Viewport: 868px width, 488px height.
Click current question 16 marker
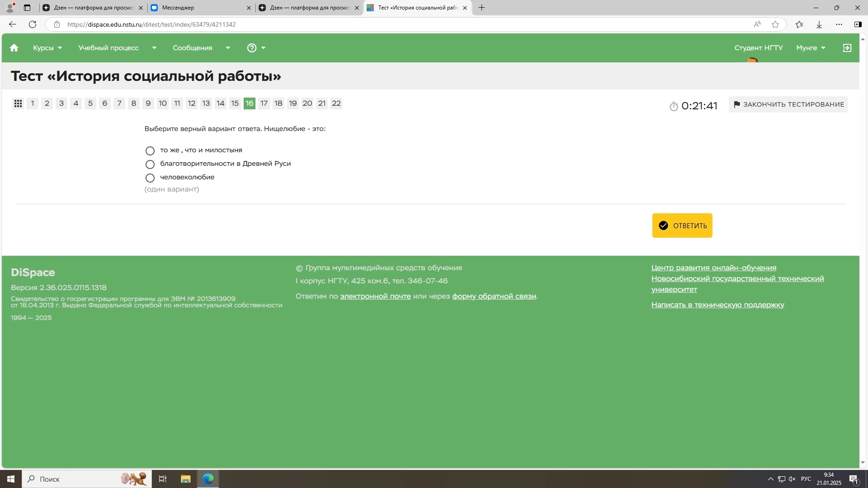[x=250, y=103]
